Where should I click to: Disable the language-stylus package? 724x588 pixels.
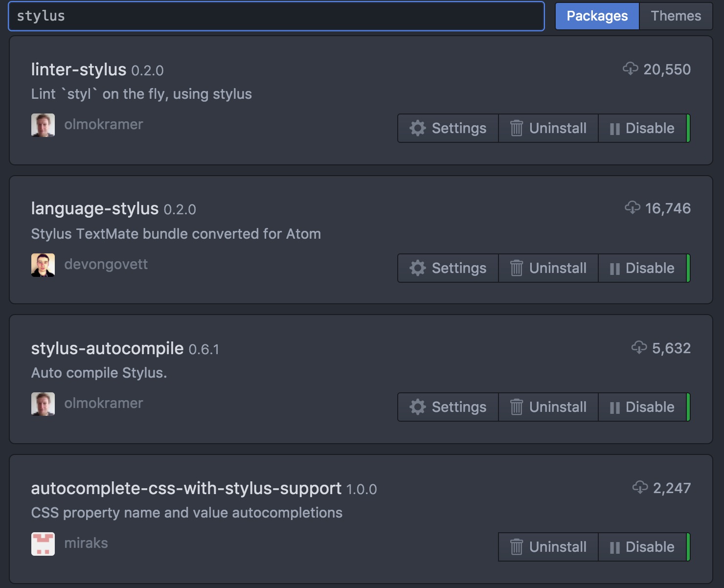click(642, 268)
